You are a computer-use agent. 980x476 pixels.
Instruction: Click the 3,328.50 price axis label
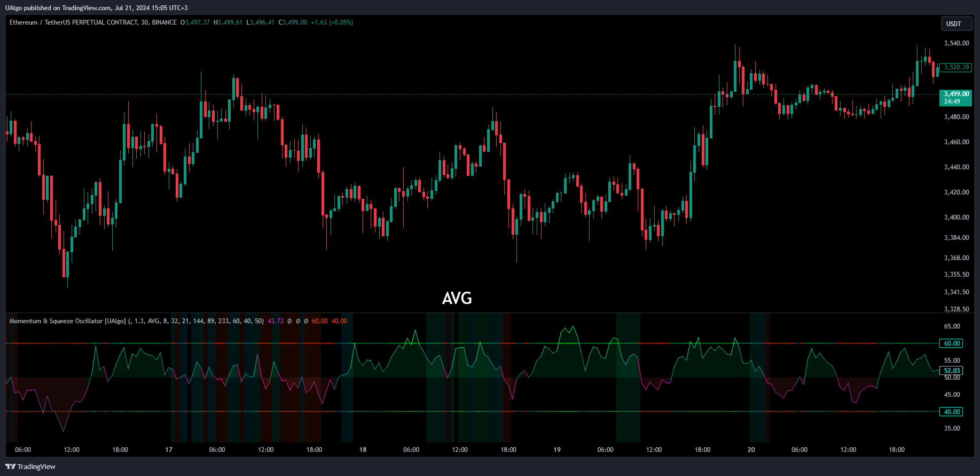[956, 309]
